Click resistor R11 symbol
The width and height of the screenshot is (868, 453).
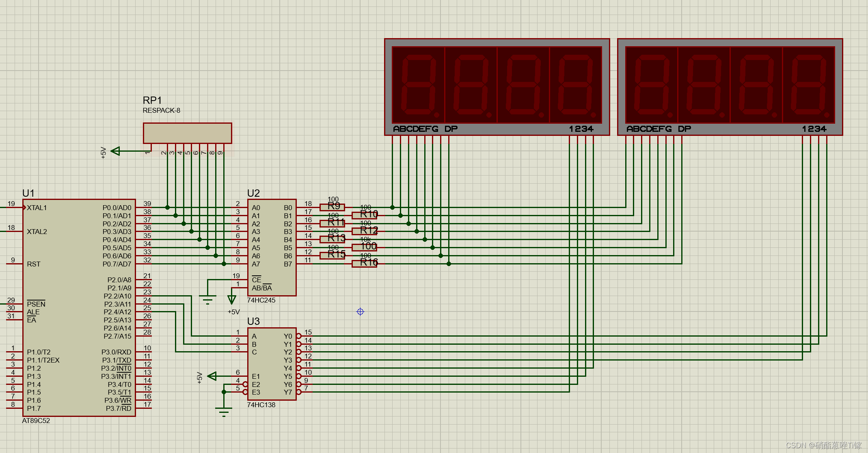tap(333, 223)
